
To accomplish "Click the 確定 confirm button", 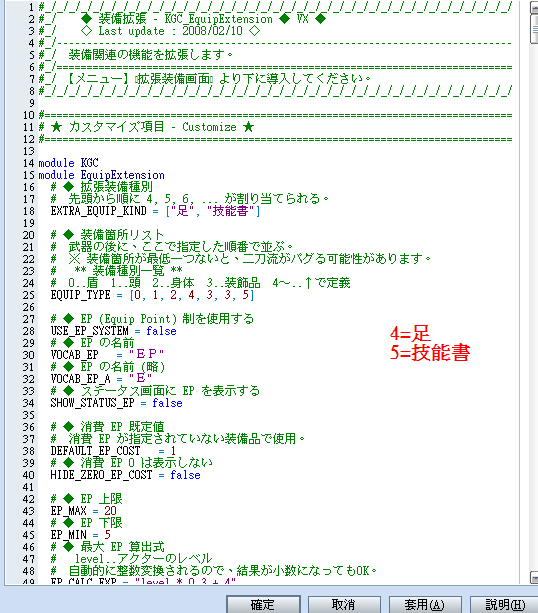I will 263,604.
